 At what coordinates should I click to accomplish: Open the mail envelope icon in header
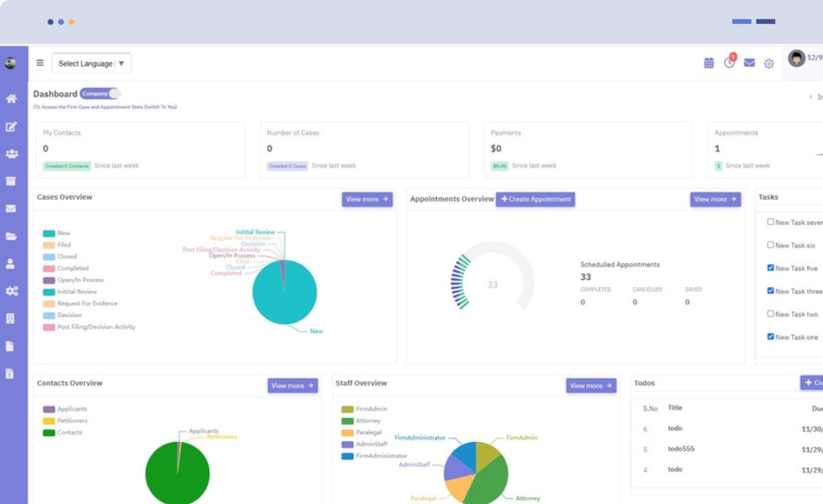coord(749,63)
